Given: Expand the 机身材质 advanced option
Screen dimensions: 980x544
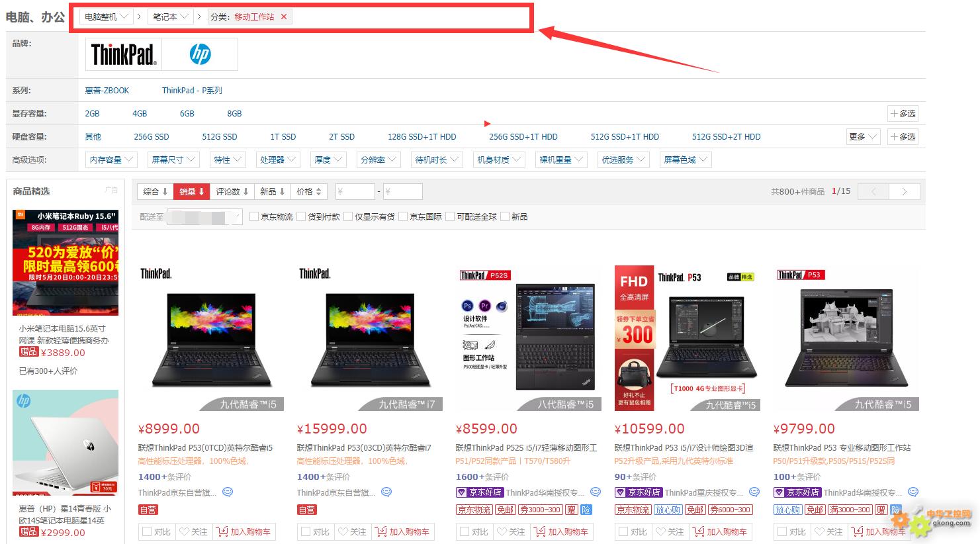Looking at the screenshot, I should (499, 160).
